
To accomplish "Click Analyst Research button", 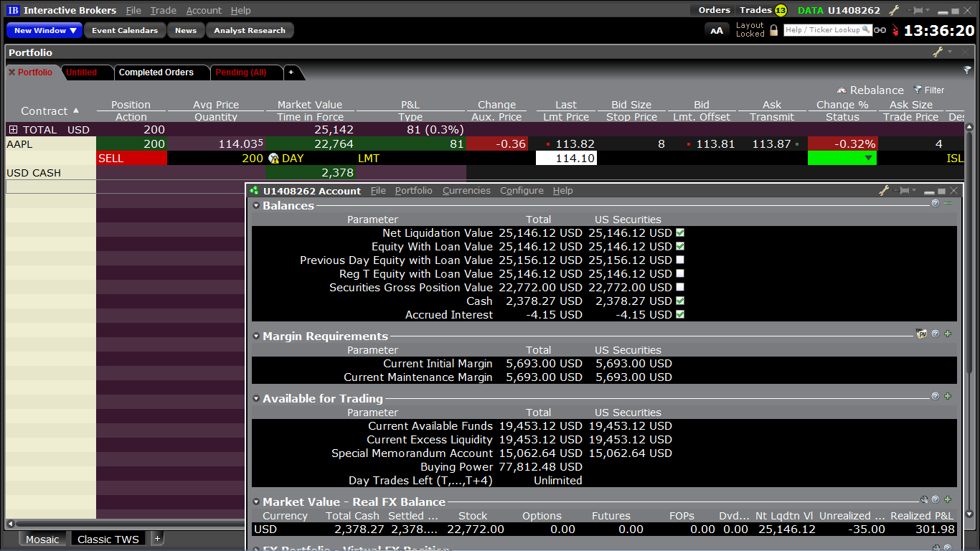I will pyautogui.click(x=250, y=30).
